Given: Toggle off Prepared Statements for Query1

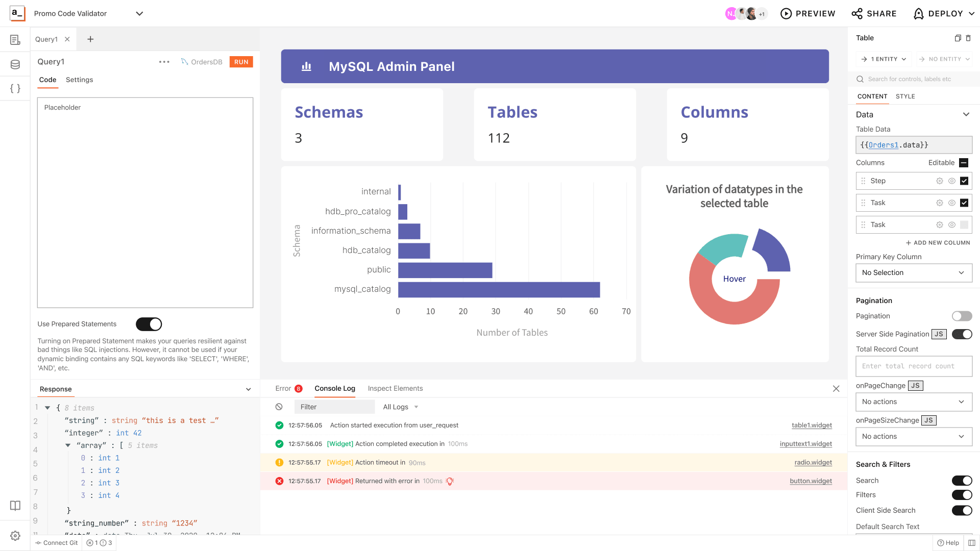Looking at the screenshot, I should [148, 324].
